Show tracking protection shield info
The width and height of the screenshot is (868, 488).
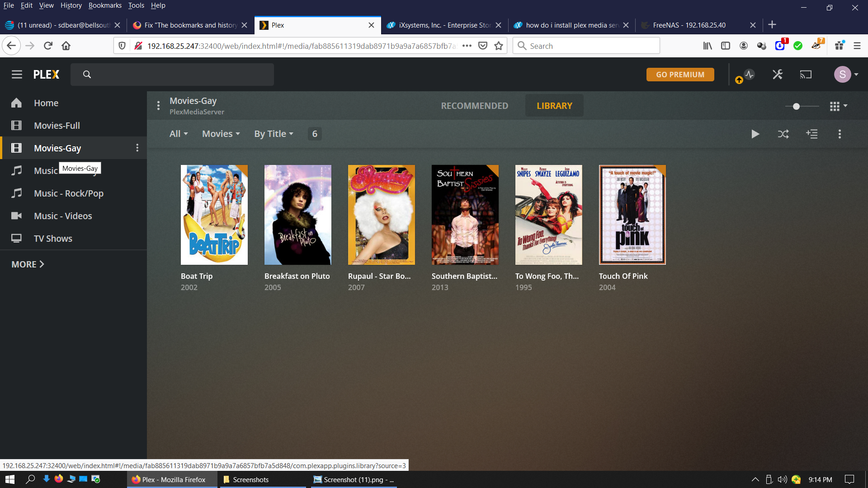[122, 46]
